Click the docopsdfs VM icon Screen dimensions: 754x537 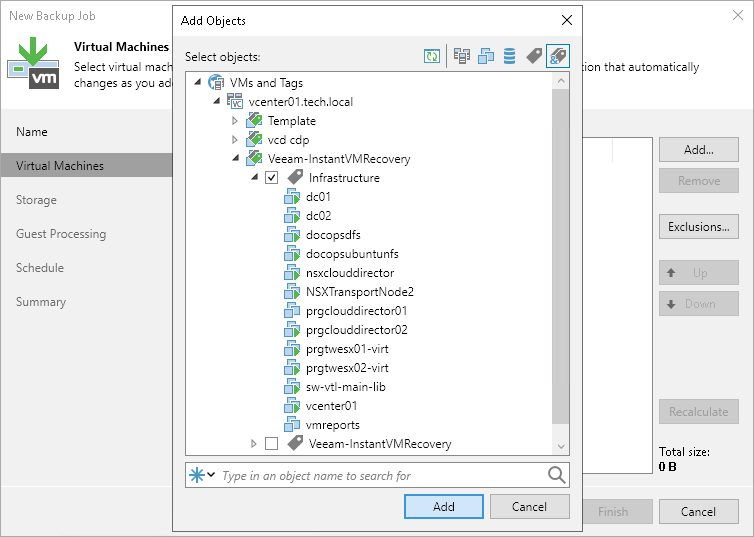292,235
